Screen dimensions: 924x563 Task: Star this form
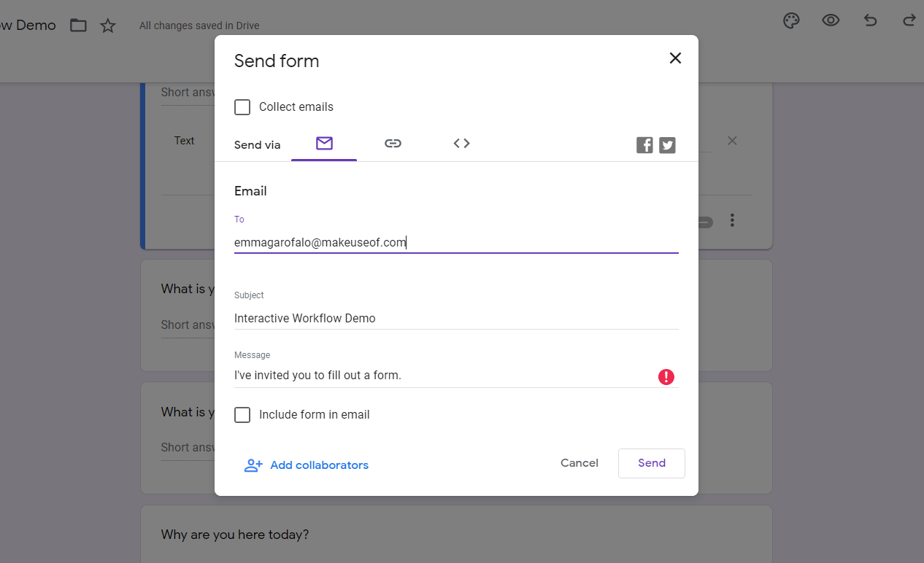pos(108,26)
